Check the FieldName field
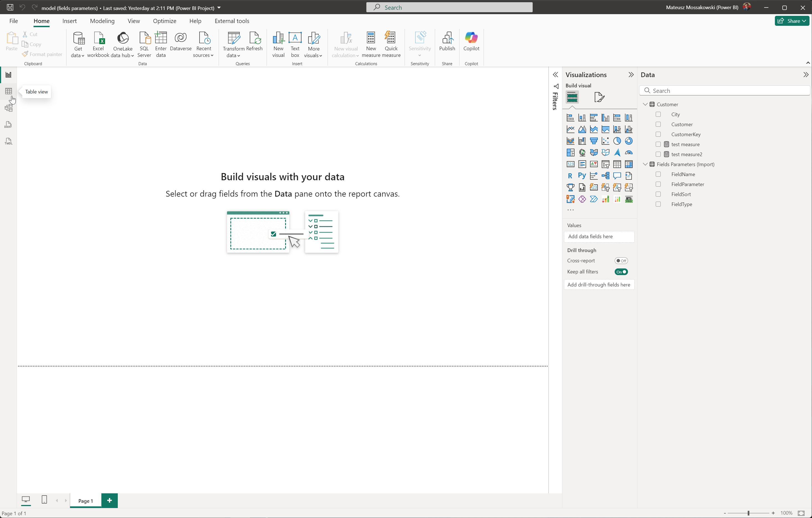The height and width of the screenshot is (518, 812). 658,174
